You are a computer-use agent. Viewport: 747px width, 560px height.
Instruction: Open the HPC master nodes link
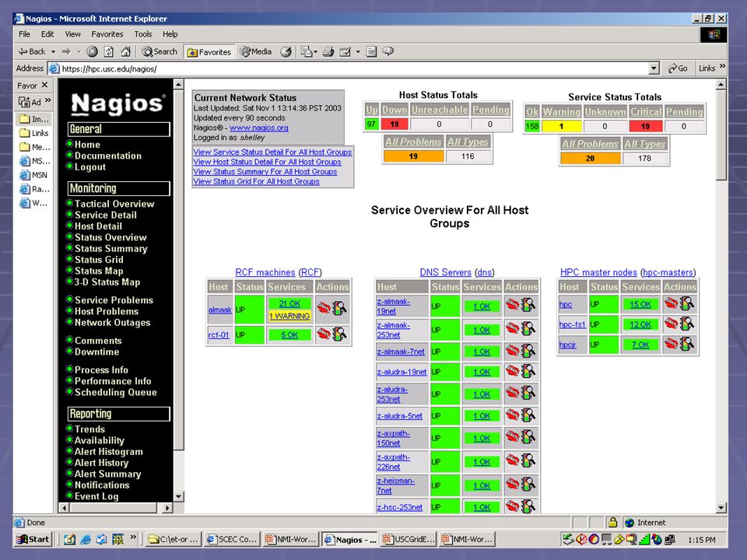(x=598, y=272)
